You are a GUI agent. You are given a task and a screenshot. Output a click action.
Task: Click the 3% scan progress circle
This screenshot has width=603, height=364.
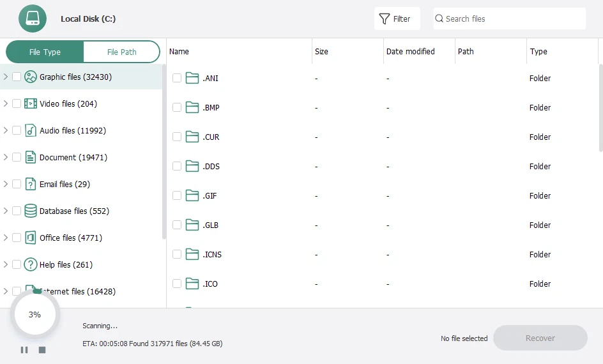(34, 314)
